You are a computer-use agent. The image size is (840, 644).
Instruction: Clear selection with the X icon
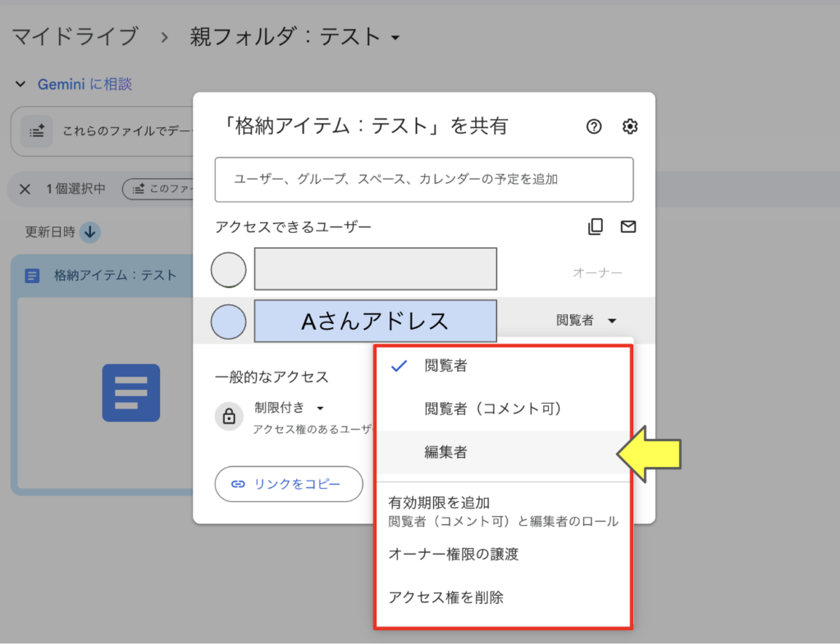[25, 189]
